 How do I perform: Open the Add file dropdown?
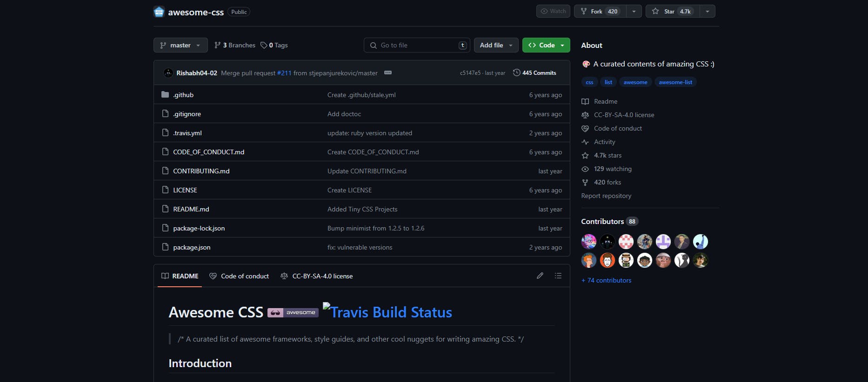click(x=496, y=45)
